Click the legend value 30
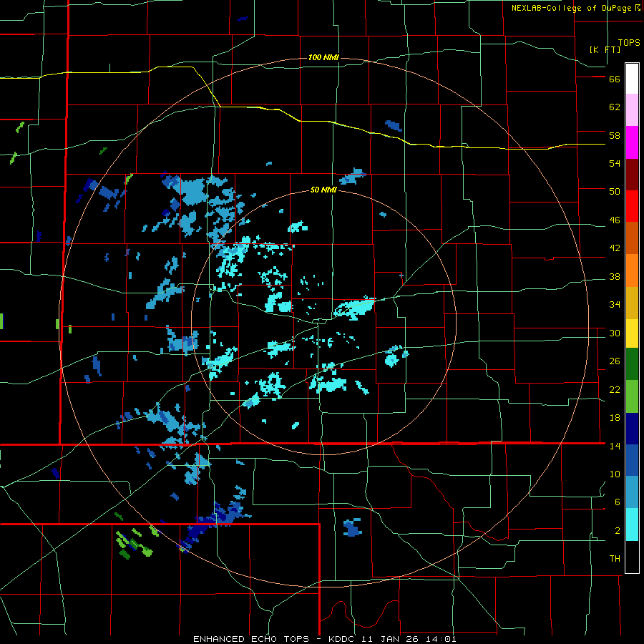This screenshot has width=644, height=644. pyautogui.click(x=615, y=333)
